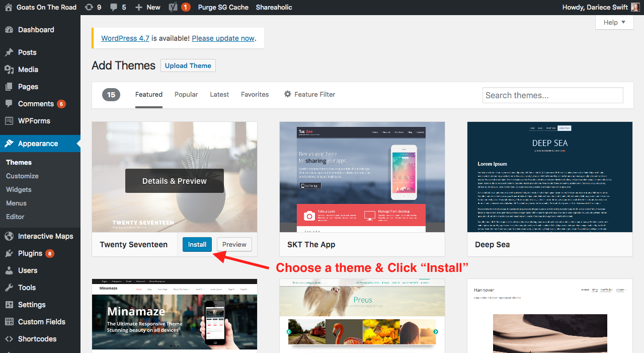Image resolution: width=644 pixels, height=353 pixels.
Task: Open Customize under Appearance
Action: [x=22, y=176]
